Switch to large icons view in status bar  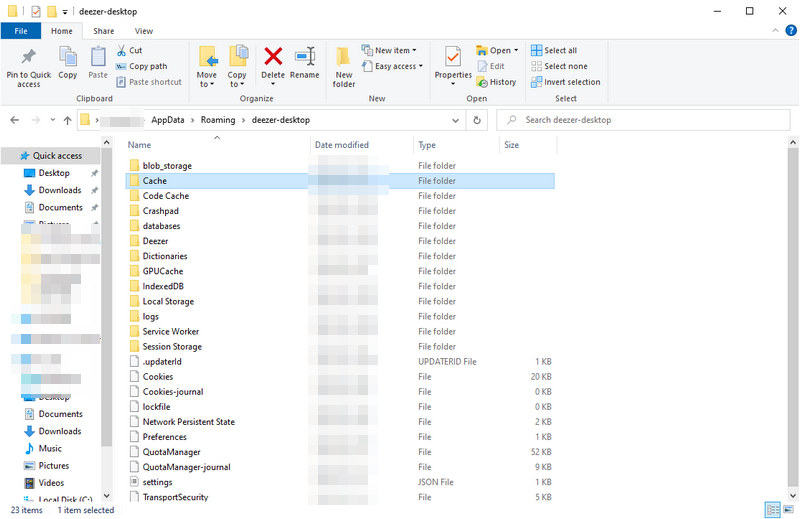point(788,509)
